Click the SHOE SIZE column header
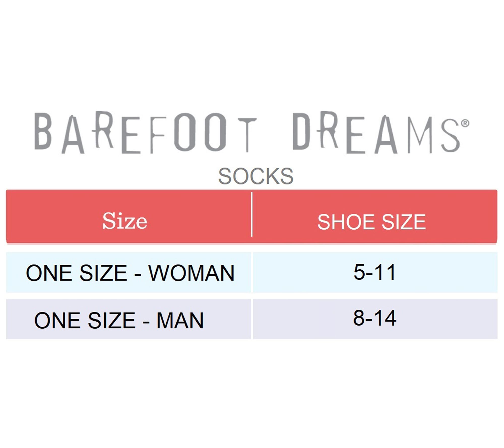Image resolution: width=504 pixels, height=448 pixels. 371,222
